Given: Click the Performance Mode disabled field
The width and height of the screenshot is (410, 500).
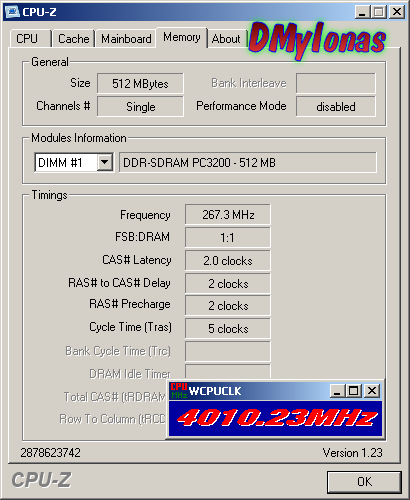Looking at the screenshot, I should tap(336, 107).
